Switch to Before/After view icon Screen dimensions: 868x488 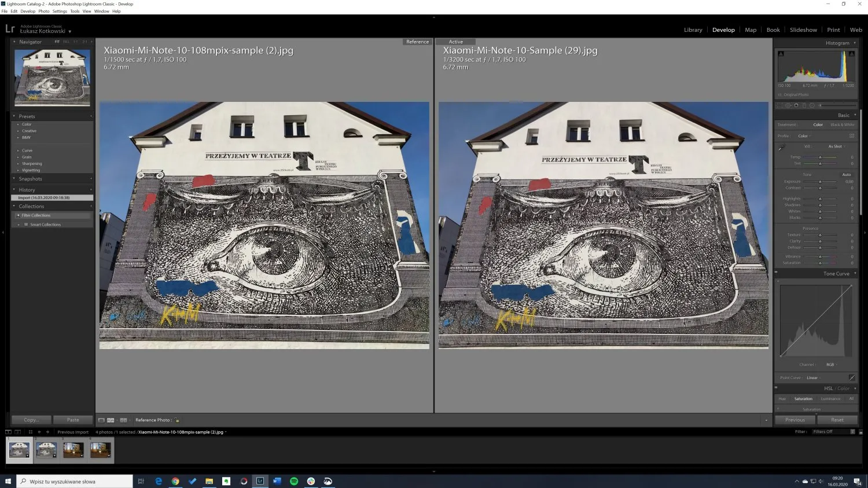(123, 420)
